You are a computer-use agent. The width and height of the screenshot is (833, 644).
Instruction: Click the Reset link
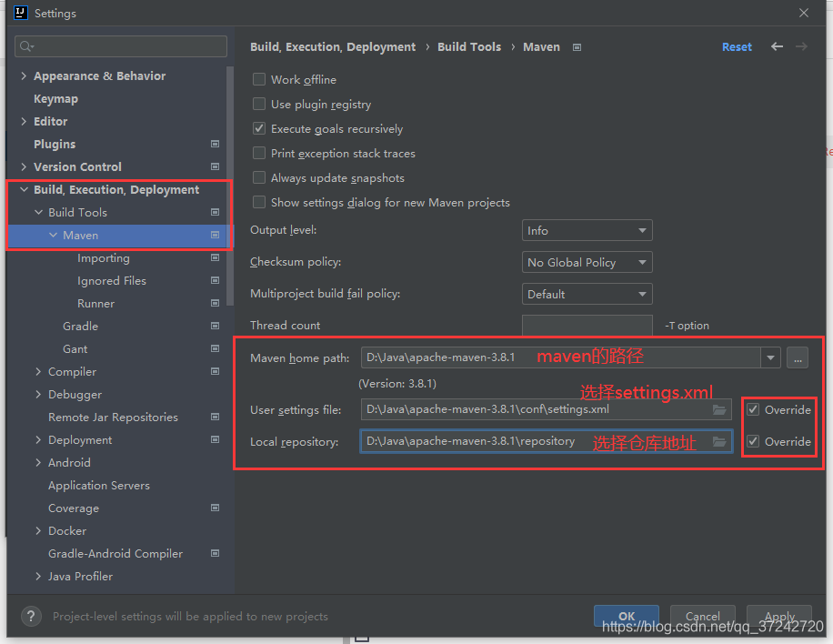coord(737,46)
